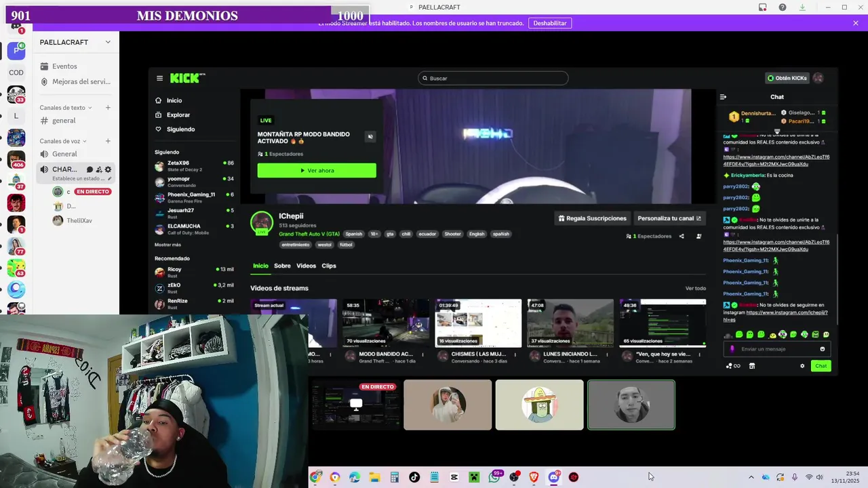
Task: Open Ver todo videos link
Action: 696,289
